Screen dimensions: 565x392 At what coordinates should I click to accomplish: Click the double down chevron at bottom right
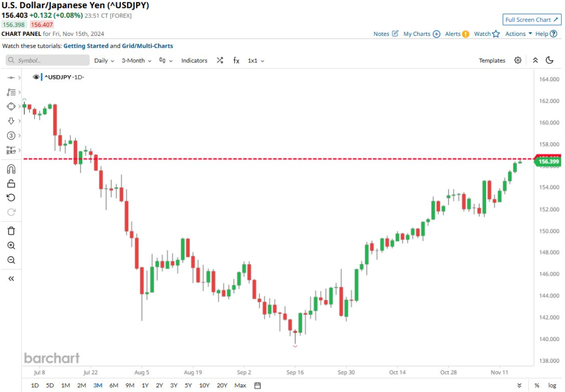(519, 385)
